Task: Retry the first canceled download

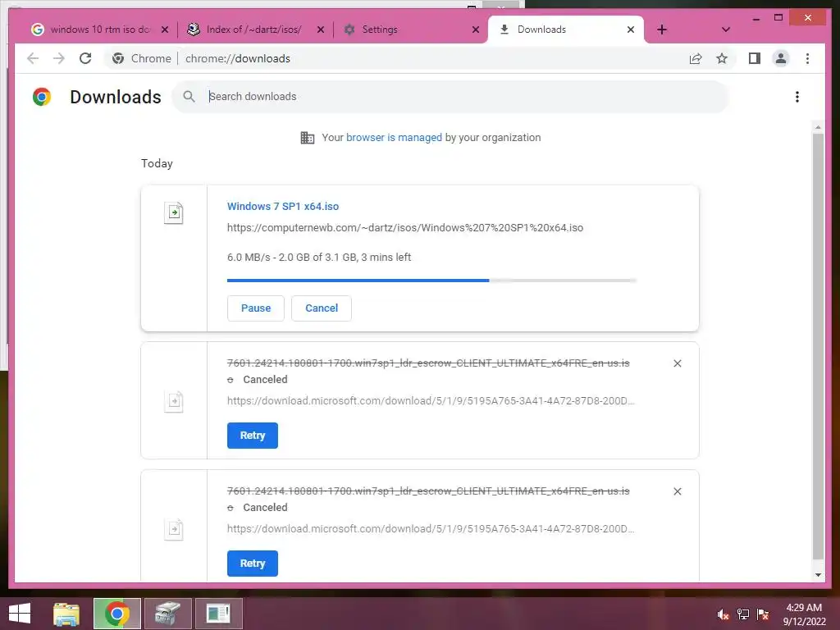Action: click(253, 435)
